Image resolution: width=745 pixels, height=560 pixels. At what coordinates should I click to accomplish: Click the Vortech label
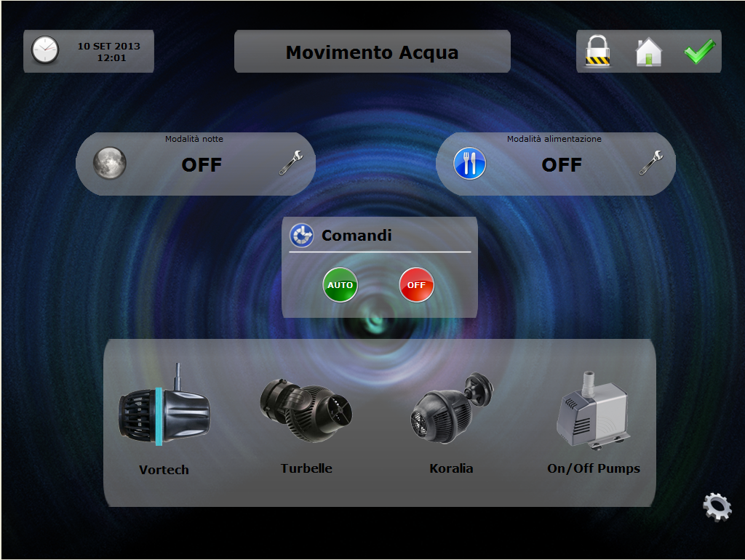[x=164, y=470]
